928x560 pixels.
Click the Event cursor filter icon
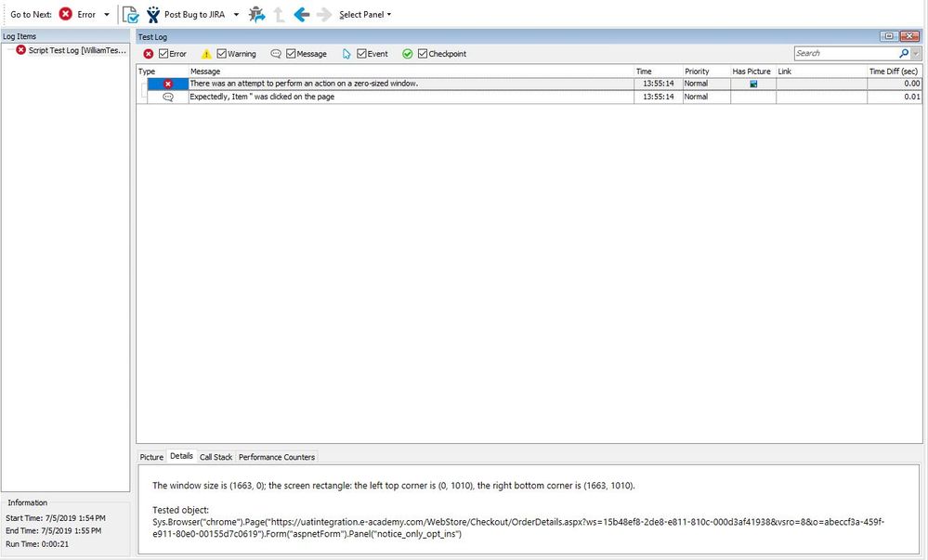(x=346, y=54)
